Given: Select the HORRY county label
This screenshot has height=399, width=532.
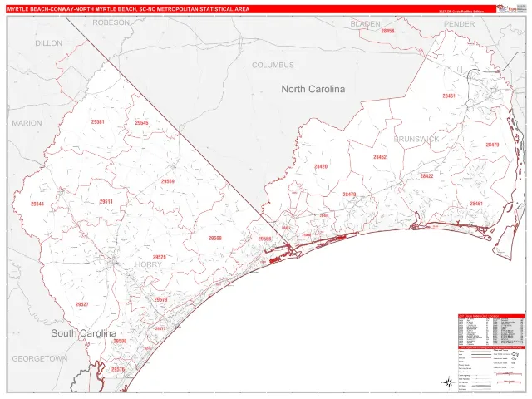Looking at the screenshot, I should (x=149, y=264).
